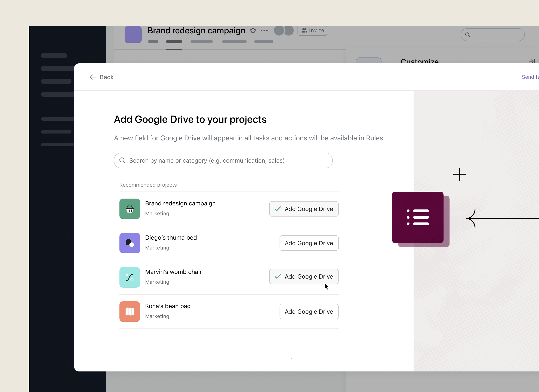Add Google Drive to Kona's bean bag

pos(309,312)
